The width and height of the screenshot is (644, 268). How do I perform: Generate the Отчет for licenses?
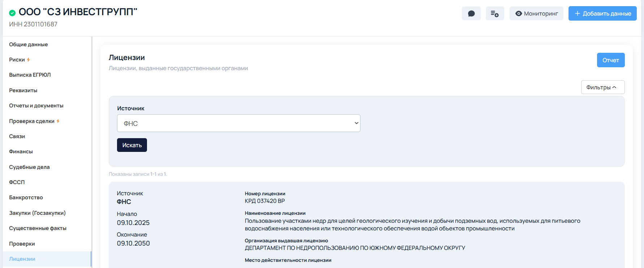click(610, 60)
